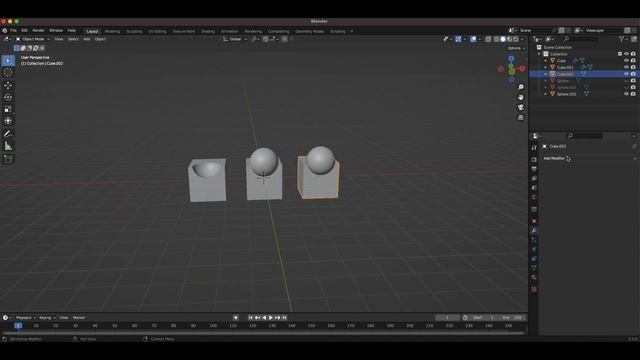Open the Object Data green triangle tab
Image resolution: width=640 pixels, height=360 pixels.
click(x=534, y=268)
